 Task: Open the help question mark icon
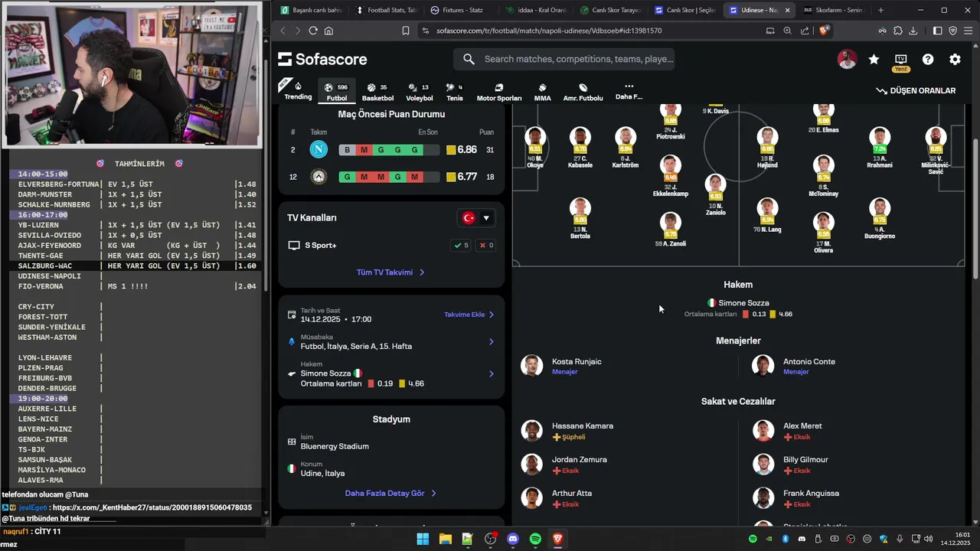pos(928,60)
